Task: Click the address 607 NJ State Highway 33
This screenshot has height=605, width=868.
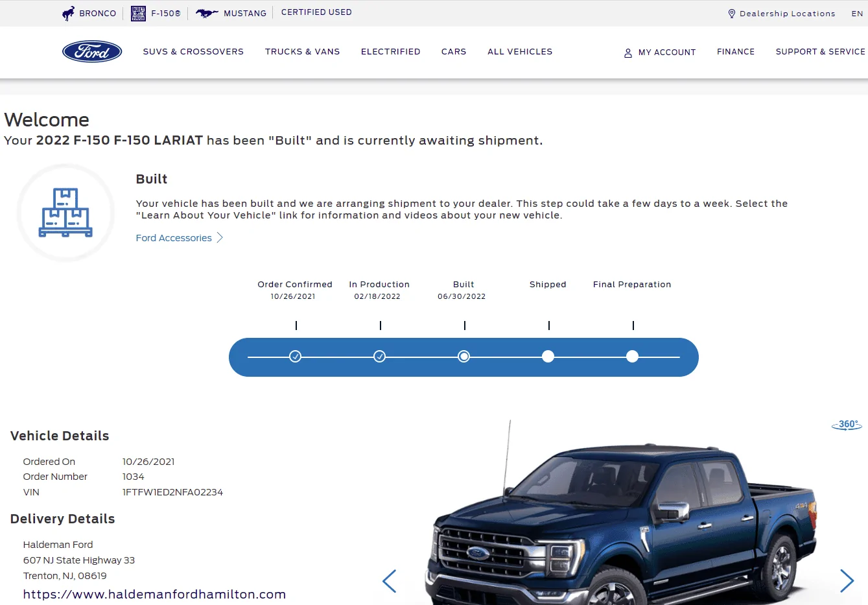Action: [x=79, y=561]
